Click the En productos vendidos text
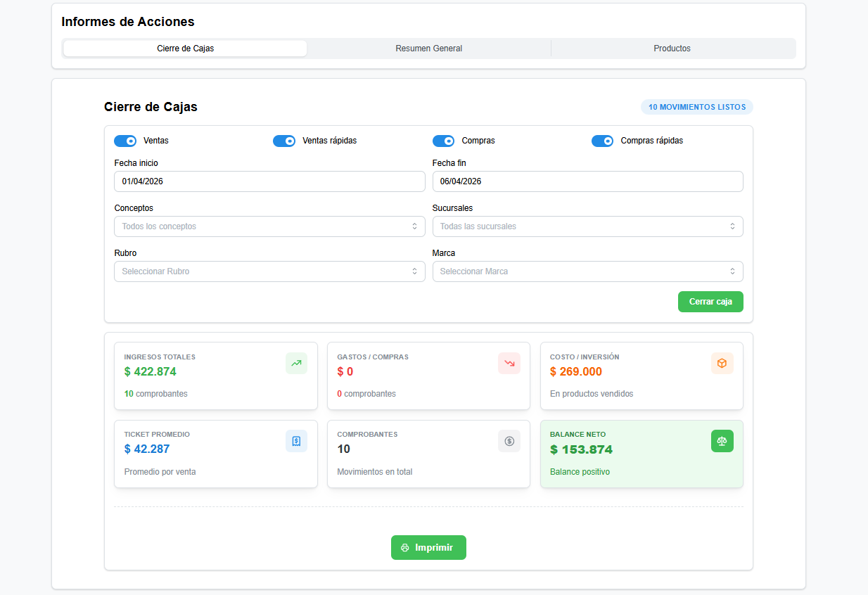The height and width of the screenshot is (595, 868). click(592, 394)
